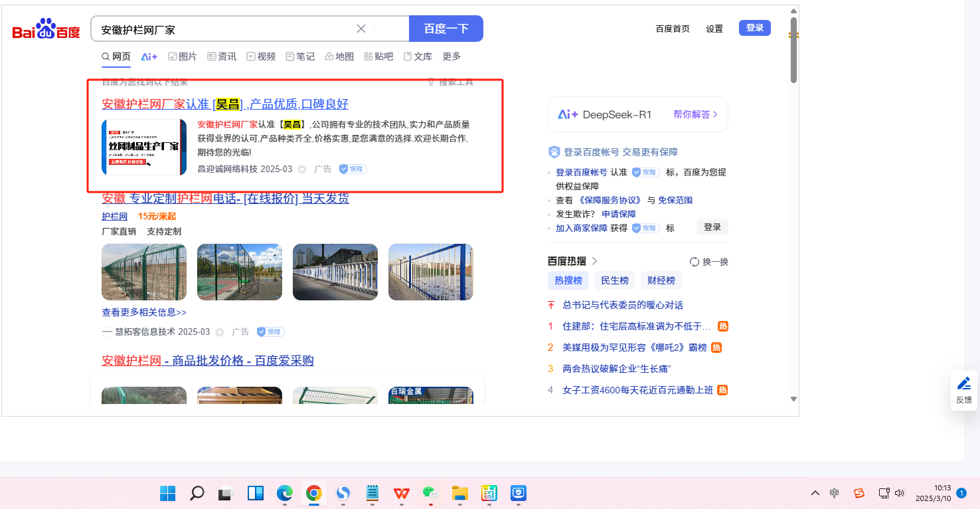Open the 免保范围 link
980x509 pixels.
click(675, 200)
